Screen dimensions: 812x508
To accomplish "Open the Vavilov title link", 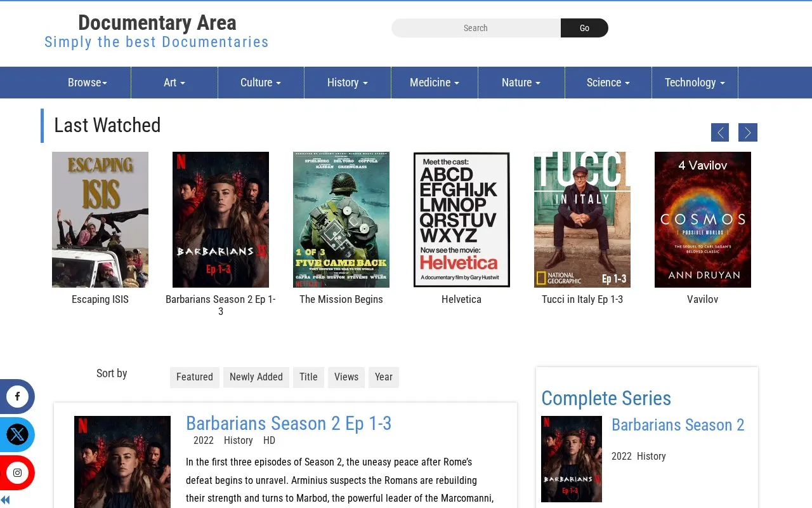I will 703,299.
